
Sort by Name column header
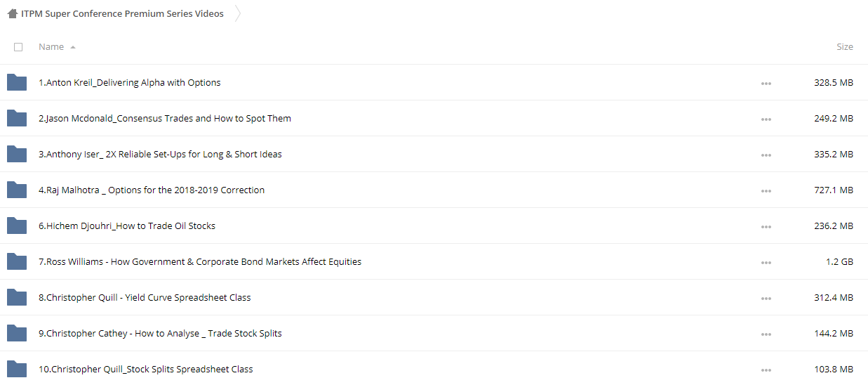click(x=51, y=46)
